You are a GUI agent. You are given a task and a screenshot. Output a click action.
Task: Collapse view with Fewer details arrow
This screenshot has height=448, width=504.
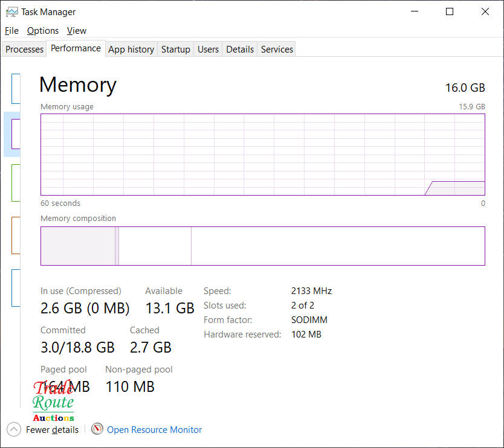tap(14, 429)
